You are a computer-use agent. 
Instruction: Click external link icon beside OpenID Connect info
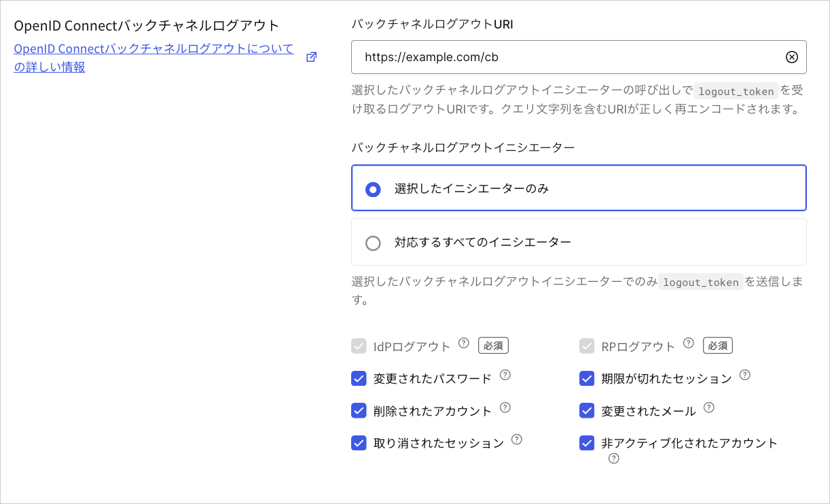[311, 57]
